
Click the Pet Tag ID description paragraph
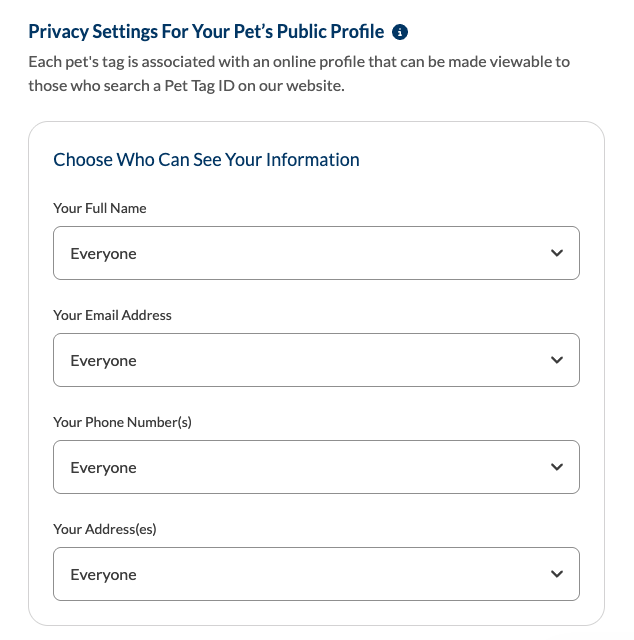click(299, 74)
